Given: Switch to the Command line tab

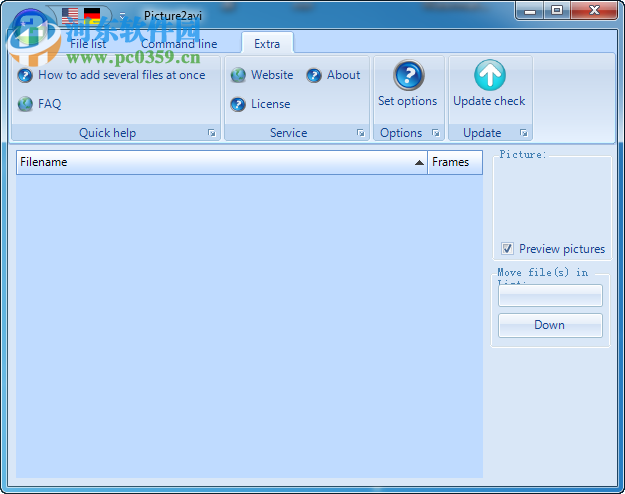Looking at the screenshot, I should click(x=179, y=43).
